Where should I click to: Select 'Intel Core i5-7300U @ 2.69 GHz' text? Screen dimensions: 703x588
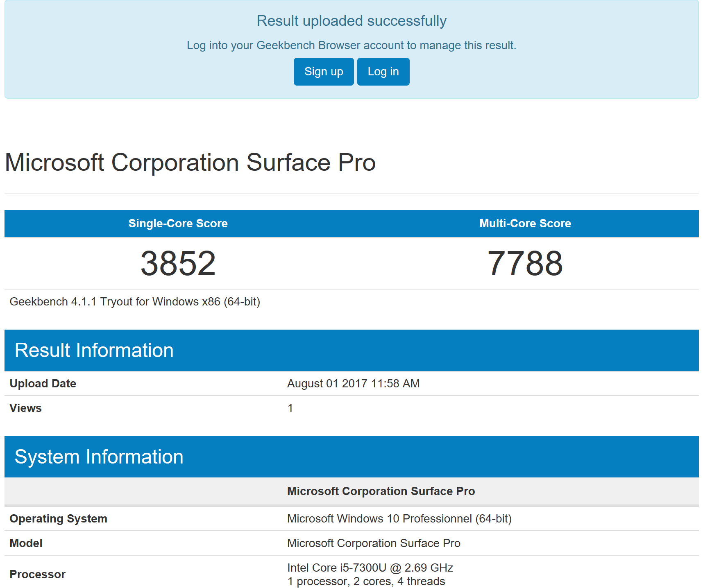click(370, 568)
